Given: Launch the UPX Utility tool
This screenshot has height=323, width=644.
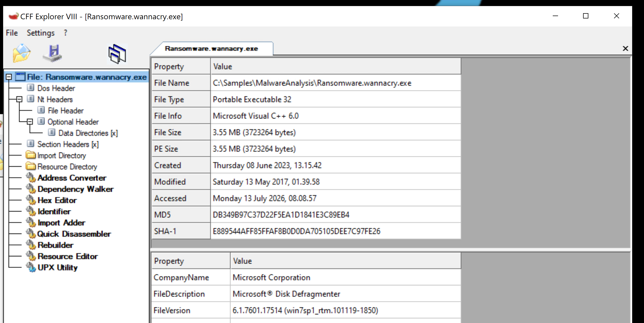Looking at the screenshot, I should (57, 268).
